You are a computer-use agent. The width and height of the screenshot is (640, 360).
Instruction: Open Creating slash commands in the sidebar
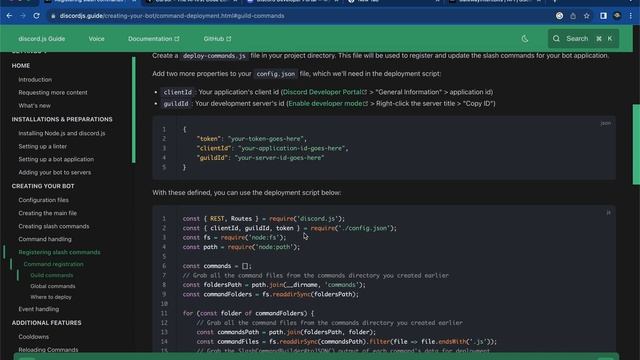click(53, 227)
